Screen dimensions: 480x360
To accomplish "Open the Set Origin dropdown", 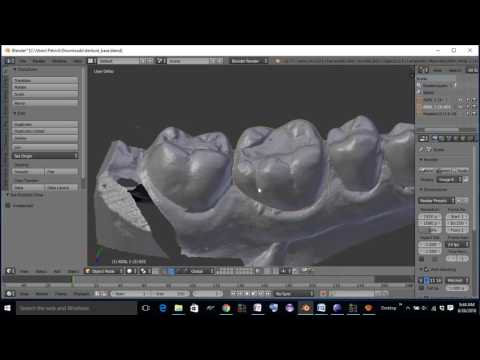I will coord(46,156).
